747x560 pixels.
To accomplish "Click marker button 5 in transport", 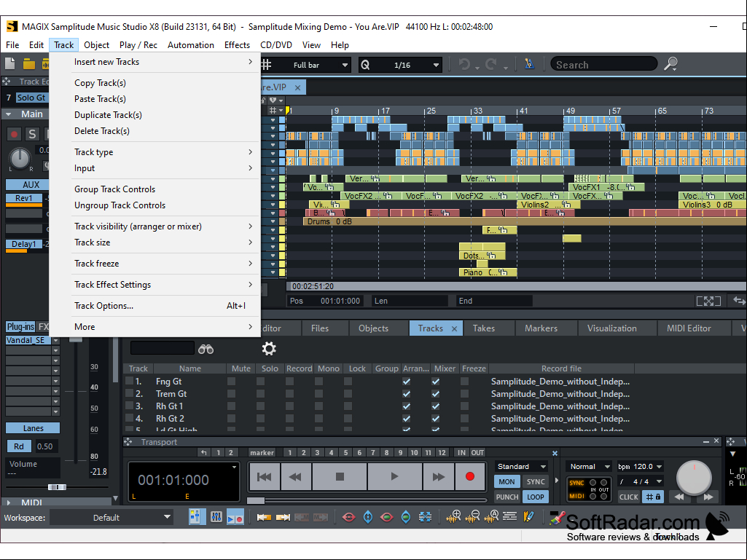I will pyautogui.click(x=345, y=452).
